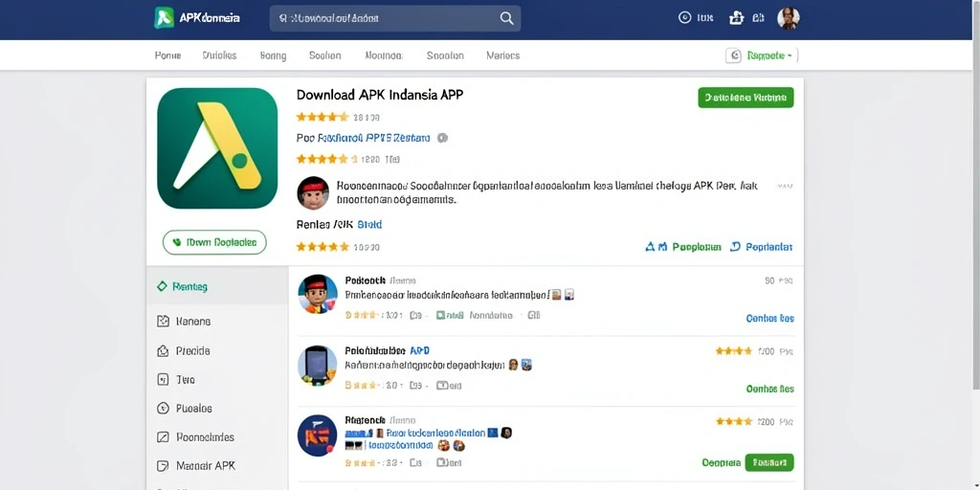Open the Moninca navigation tab
980x490 pixels.
[384, 56]
